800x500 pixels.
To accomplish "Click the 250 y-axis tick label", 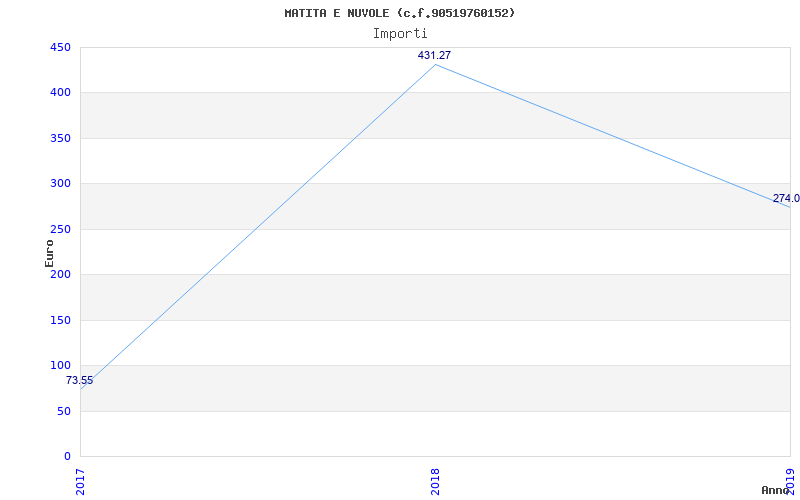I will 60,229.
